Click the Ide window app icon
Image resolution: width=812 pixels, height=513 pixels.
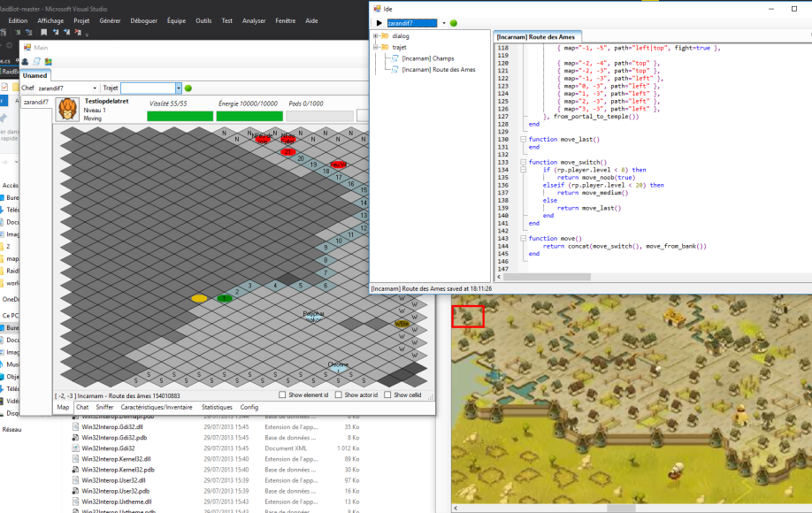[x=377, y=9]
